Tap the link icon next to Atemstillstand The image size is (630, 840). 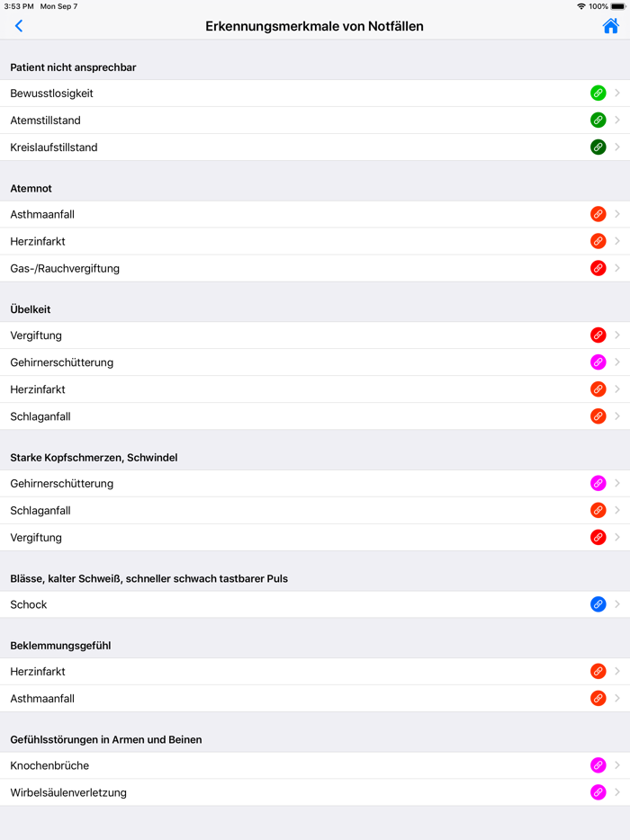tap(598, 120)
